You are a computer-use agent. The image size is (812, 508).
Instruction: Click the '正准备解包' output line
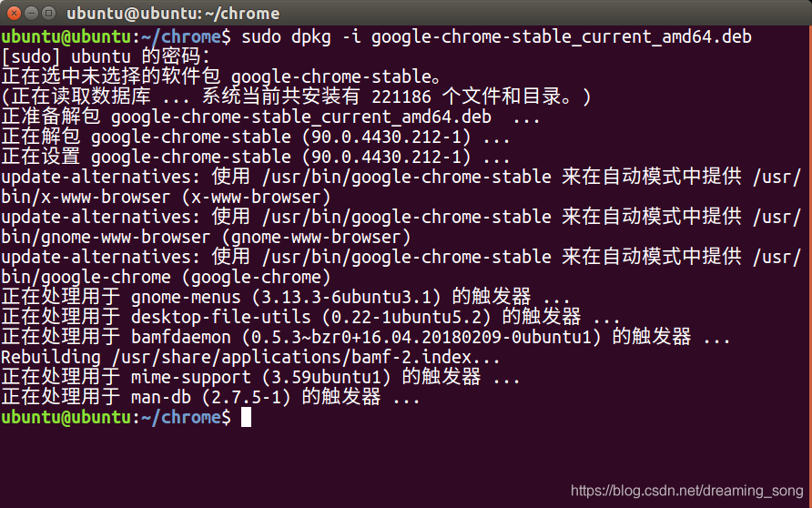(x=270, y=117)
